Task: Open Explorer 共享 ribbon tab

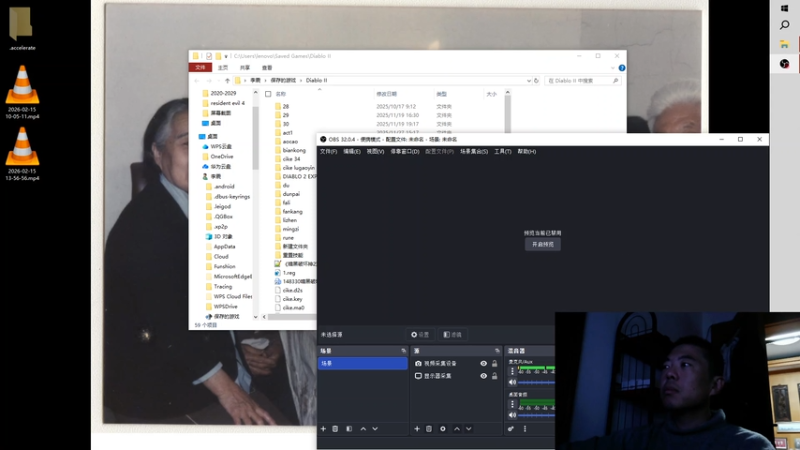Action: pos(245,68)
